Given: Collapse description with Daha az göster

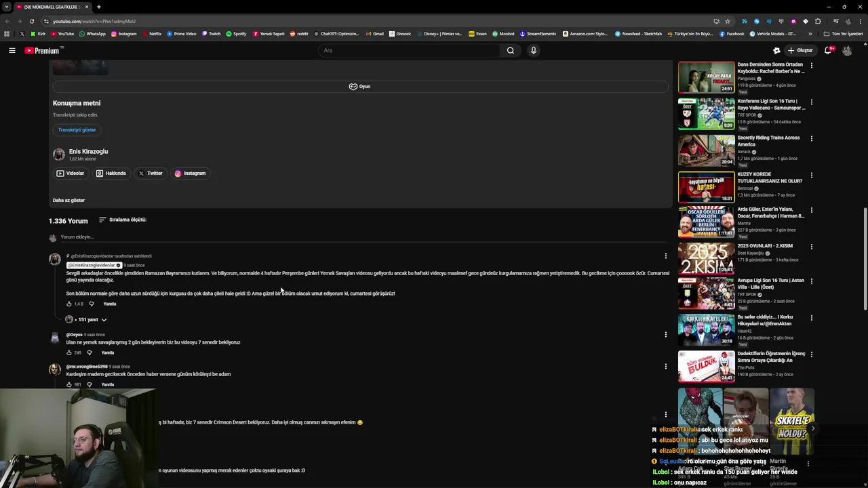Looking at the screenshot, I should pyautogui.click(x=68, y=201).
